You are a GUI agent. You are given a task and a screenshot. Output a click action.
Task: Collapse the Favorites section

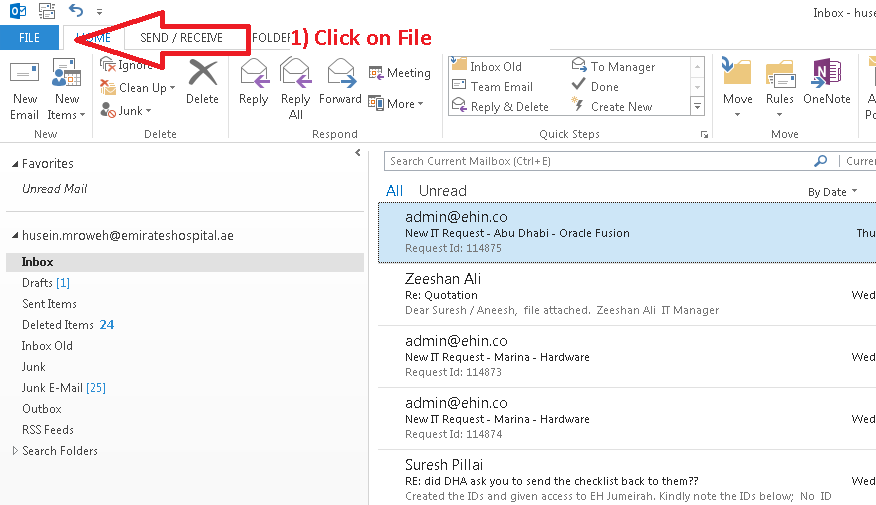15,164
